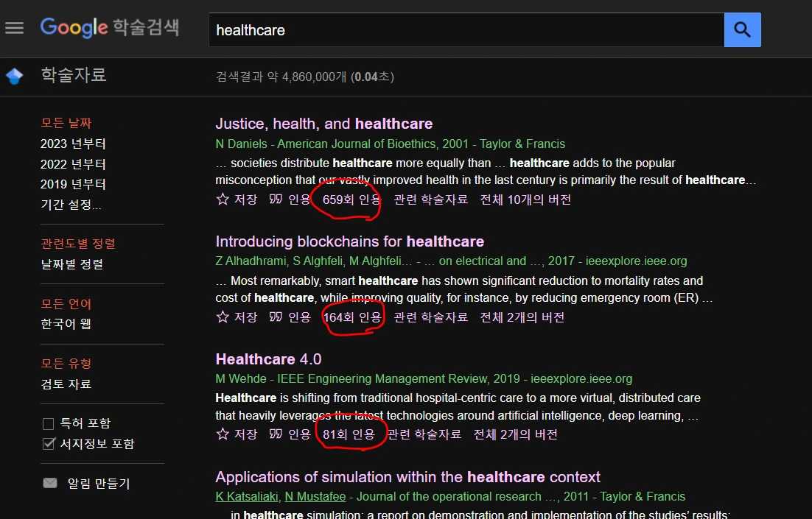
Task: Click 관련 학술자료 under Justice, health result
Action: [431, 200]
